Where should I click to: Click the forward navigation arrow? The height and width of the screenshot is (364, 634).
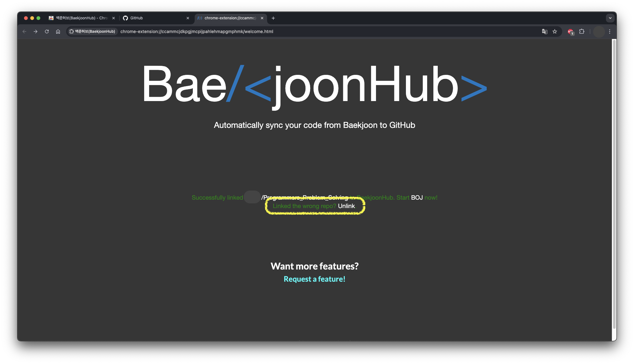(36, 32)
